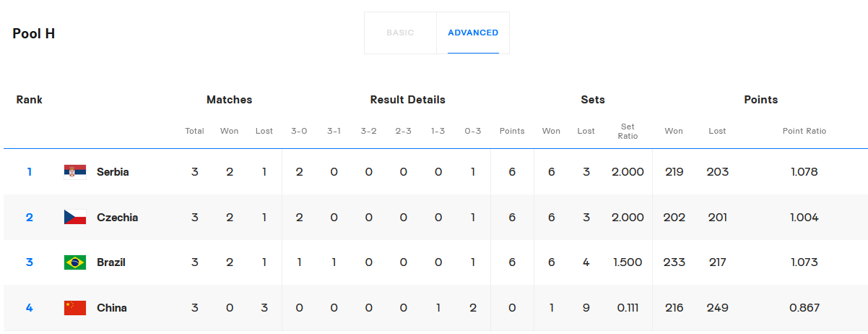868x334 pixels.
Task: Open the Serbia team link
Action: pyautogui.click(x=113, y=172)
